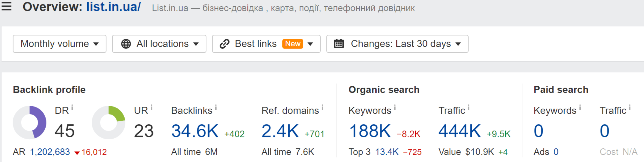Viewport: 644px width, 162px height.
Task: Open Changes: Last 30 days selector
Action: (397, 44)
